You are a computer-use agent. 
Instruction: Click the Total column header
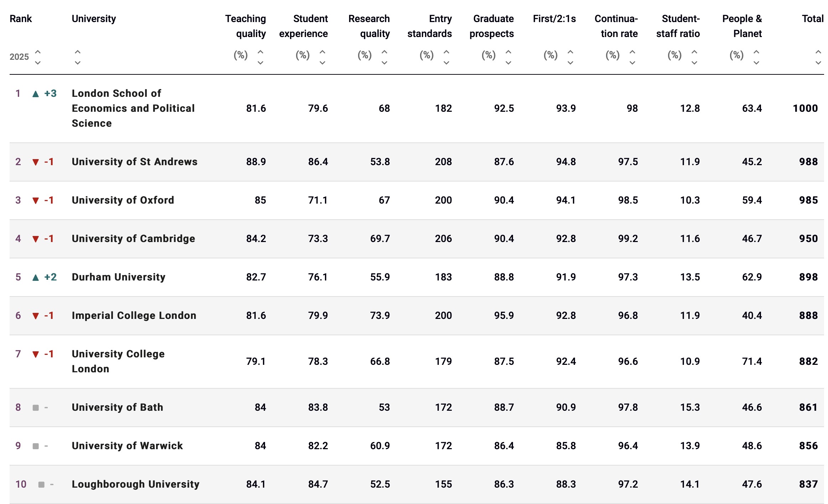[812, 19]
